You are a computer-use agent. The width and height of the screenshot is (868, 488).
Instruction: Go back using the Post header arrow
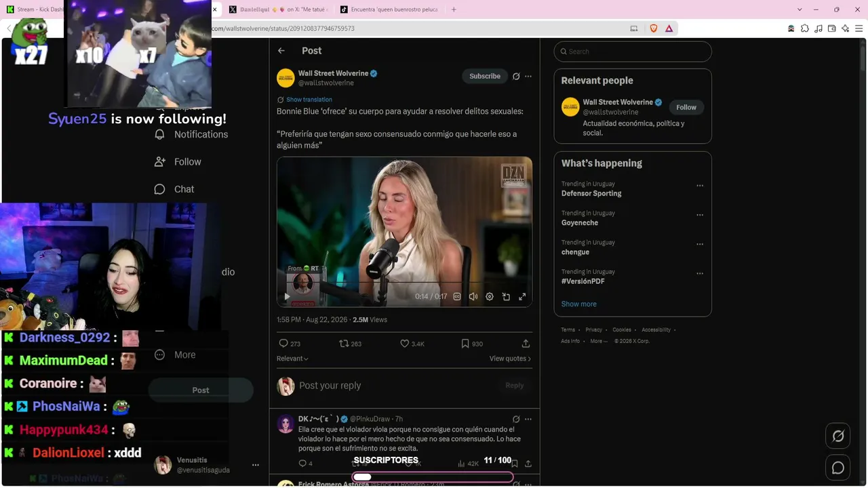281,51
